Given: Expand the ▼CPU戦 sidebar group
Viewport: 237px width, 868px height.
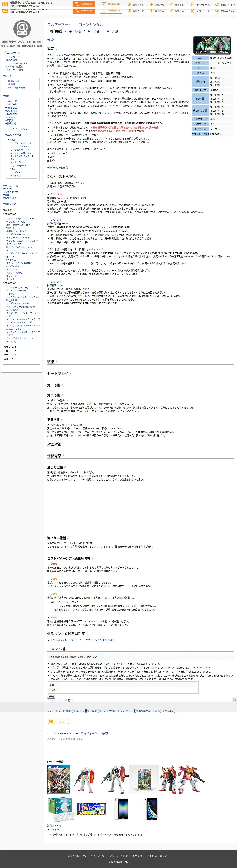Looking at the screenshot, I should pyautogui.click(x=7, y=189).
